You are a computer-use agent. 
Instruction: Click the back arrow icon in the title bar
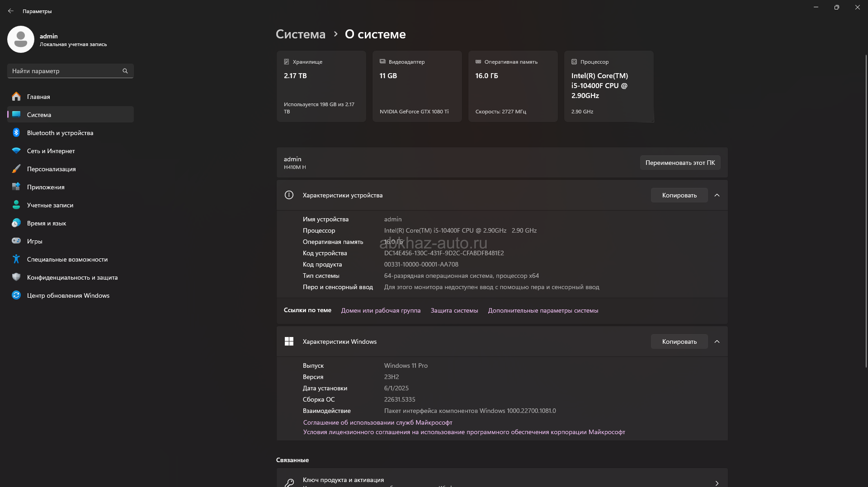11,11
